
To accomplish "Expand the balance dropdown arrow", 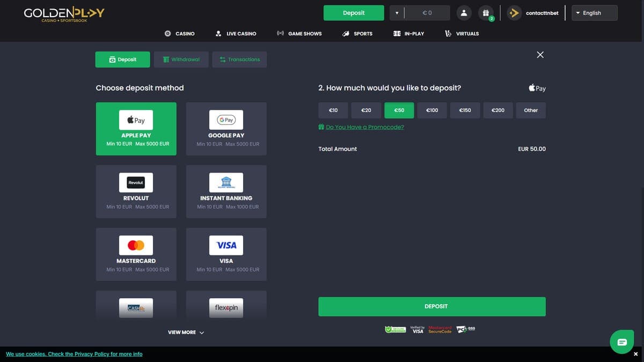I will tap(397, 13).
